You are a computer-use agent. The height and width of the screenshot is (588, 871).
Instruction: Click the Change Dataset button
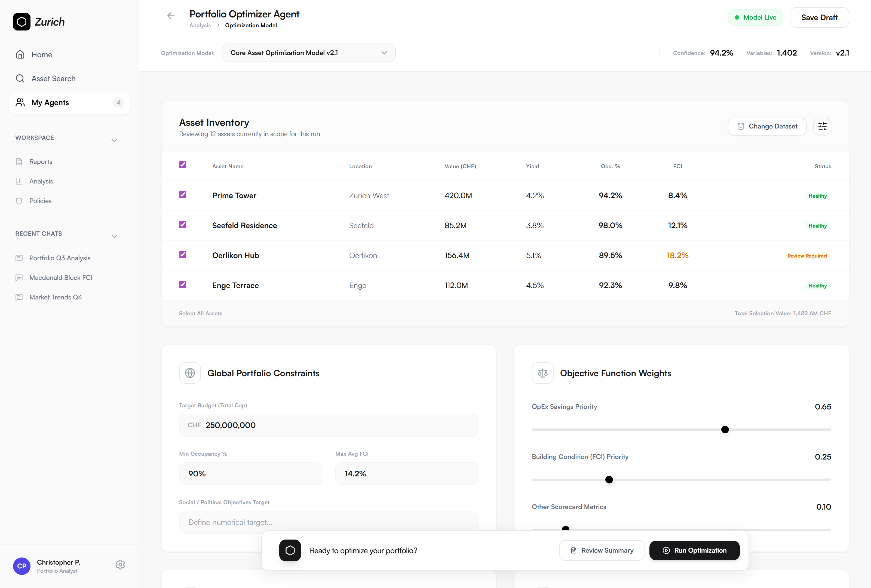click(767, 127)
